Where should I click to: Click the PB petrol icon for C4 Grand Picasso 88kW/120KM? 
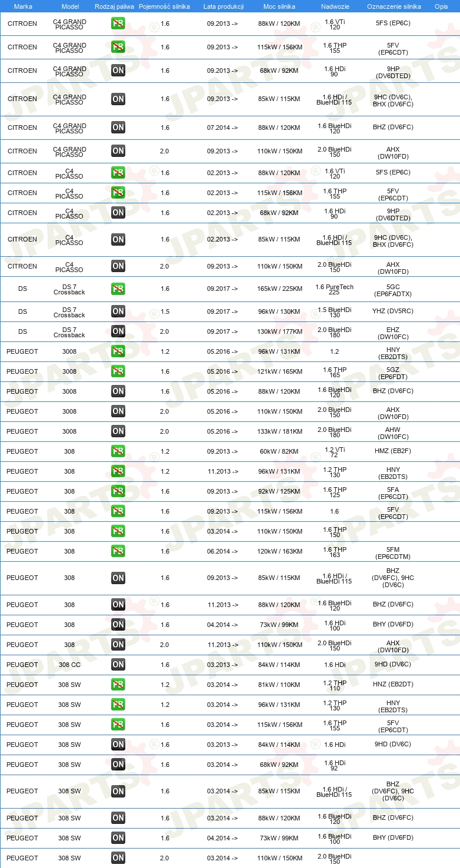(118, 24)
